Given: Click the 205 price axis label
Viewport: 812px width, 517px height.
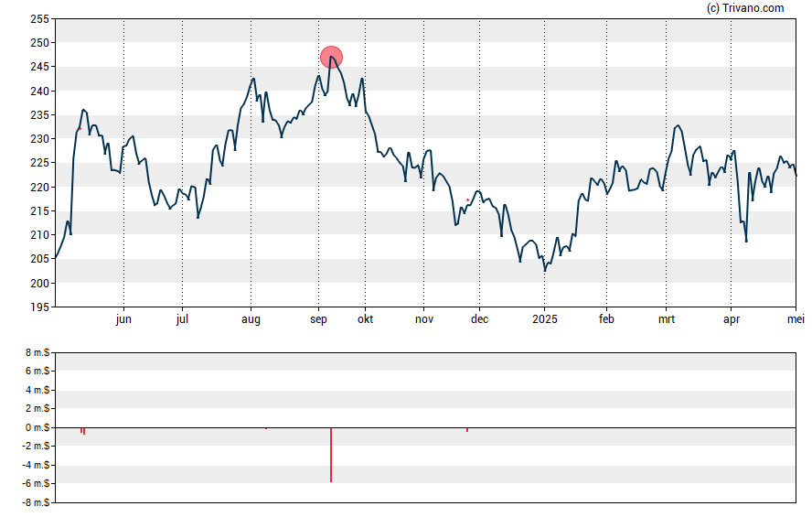Looking at the screenshot, I should click(39, 258).
